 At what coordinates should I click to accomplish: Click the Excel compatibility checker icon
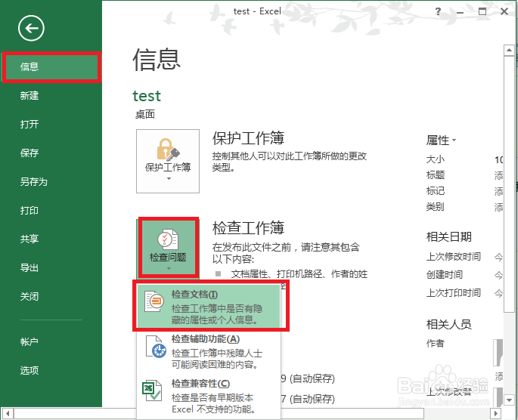[152, 391]
